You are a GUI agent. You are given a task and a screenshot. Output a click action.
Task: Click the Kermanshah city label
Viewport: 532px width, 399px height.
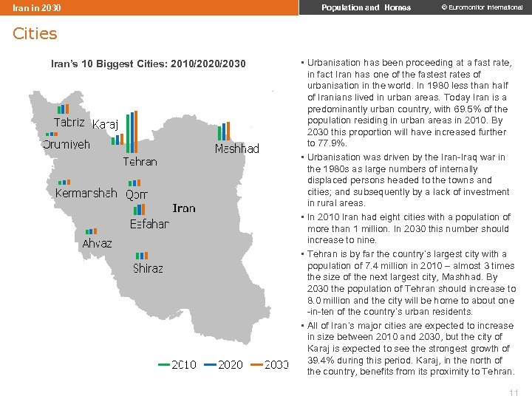[86, 193]
